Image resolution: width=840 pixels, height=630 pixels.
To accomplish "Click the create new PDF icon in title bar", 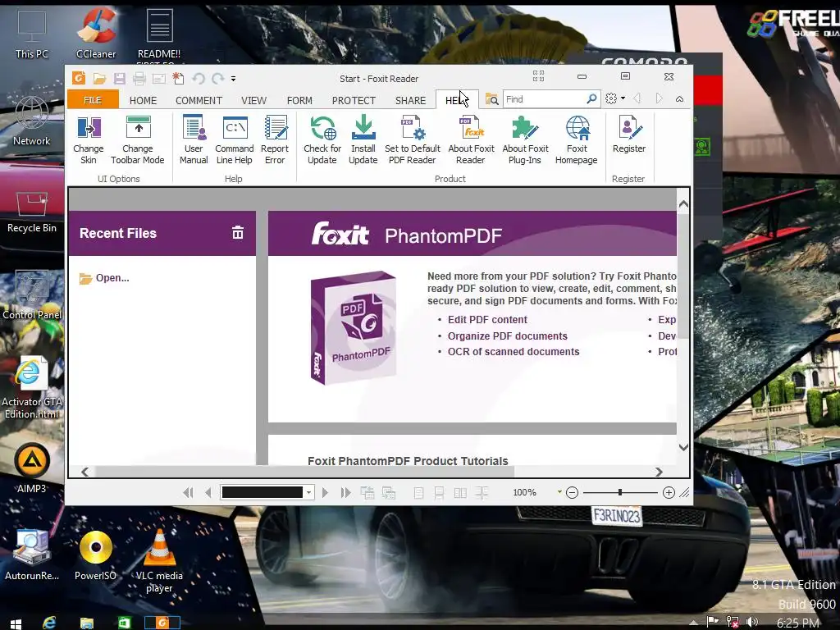I will pos(178,79).
